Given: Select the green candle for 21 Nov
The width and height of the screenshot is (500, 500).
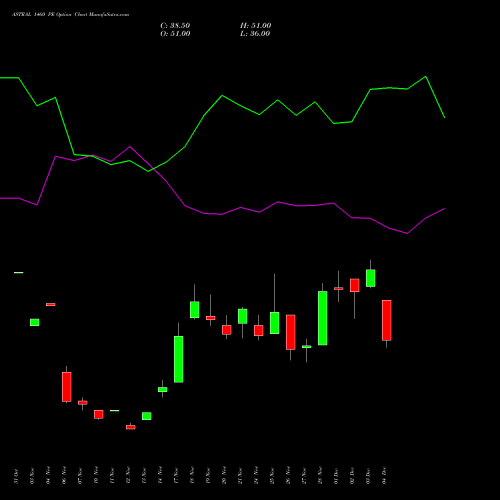Looking at the screenshot, I should coord(243,316).
